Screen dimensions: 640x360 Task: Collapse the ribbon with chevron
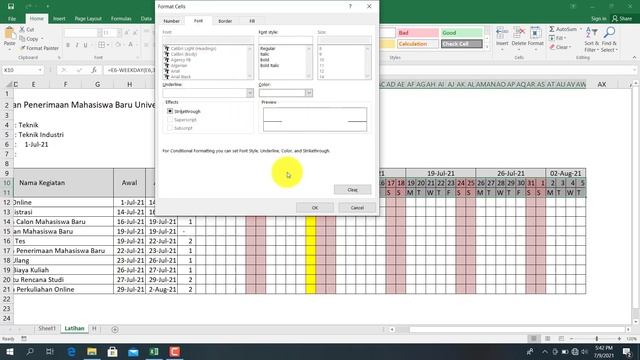[634, 58]
